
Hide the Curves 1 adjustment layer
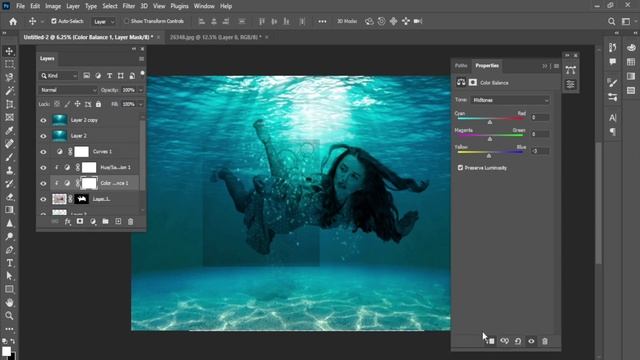(43, 151)
